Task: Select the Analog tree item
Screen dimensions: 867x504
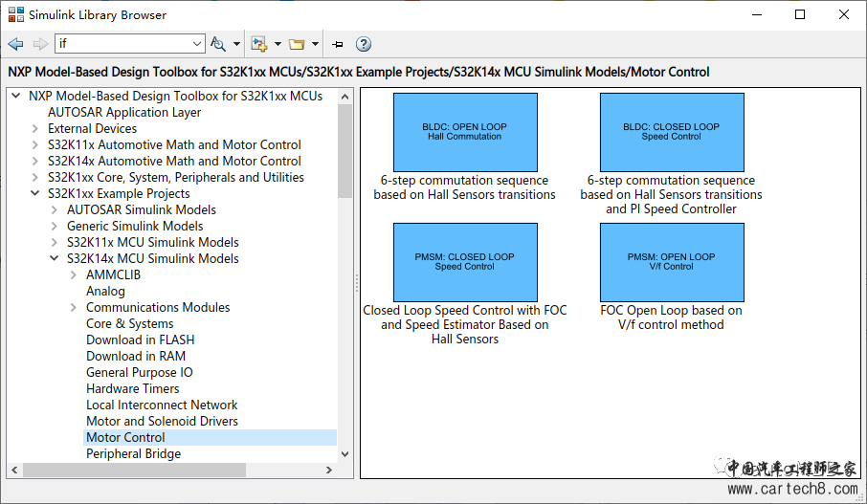Action: 105,292
